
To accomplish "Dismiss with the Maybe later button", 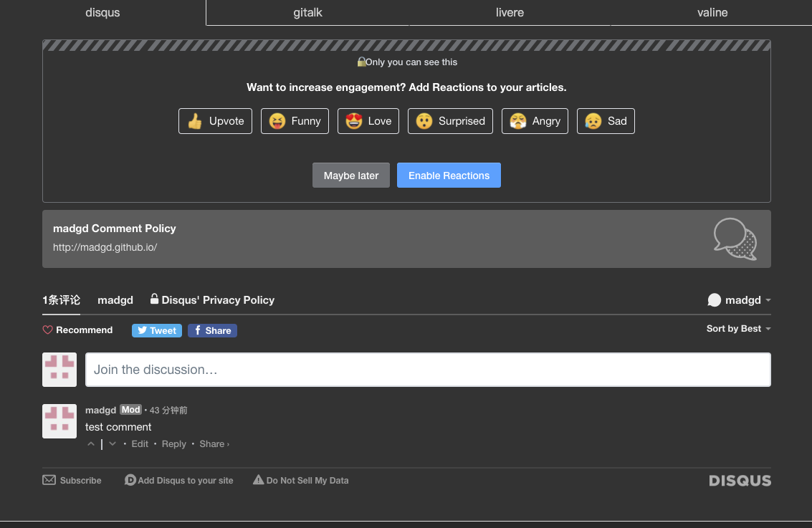I will (x=350, y=176).
